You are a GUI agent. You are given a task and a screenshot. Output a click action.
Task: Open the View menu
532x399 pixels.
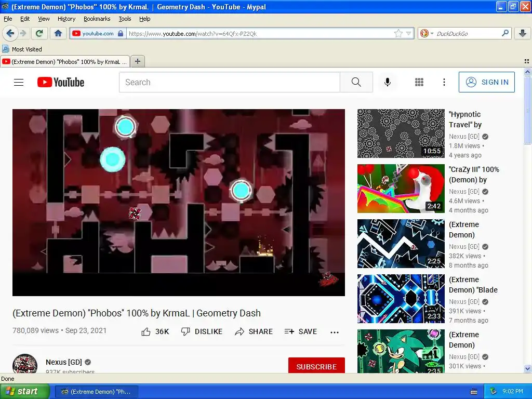coord(44,19)
